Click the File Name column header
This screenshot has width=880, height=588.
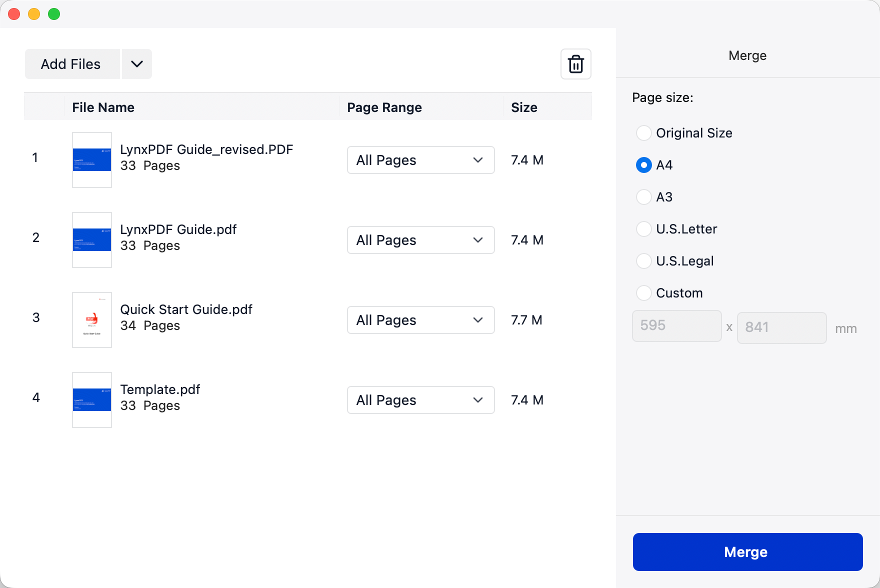click(103, 107)
